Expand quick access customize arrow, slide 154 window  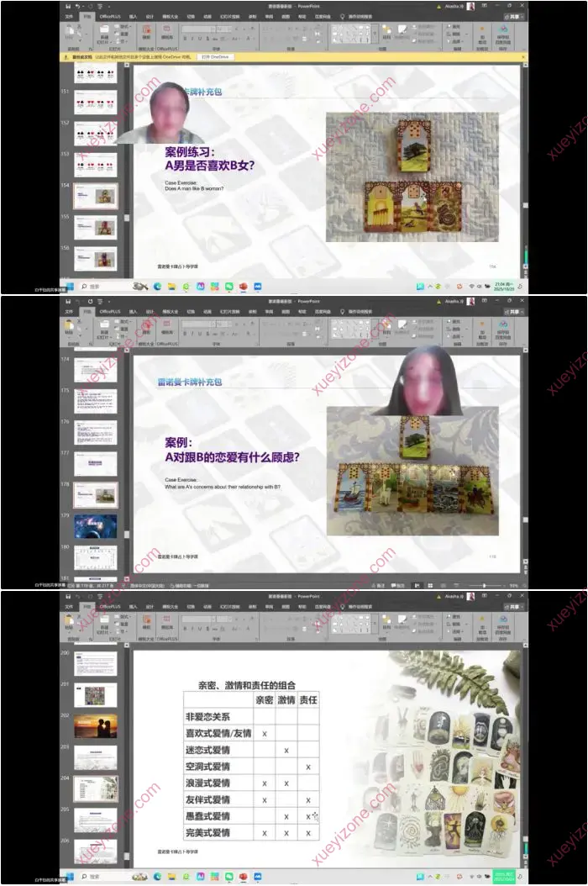tap(109, 6)
